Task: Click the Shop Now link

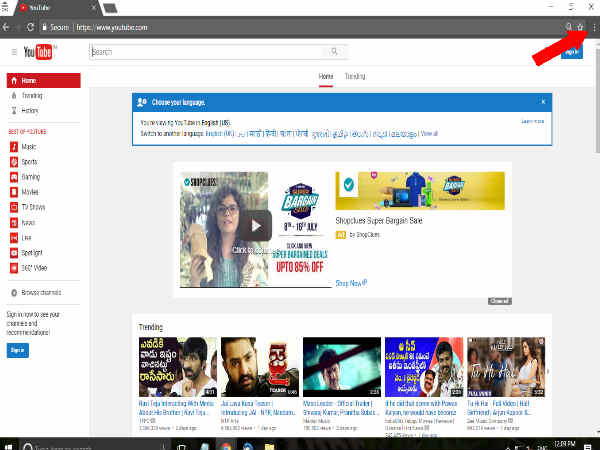Action: pyautogui.click(x=351, y=283)
